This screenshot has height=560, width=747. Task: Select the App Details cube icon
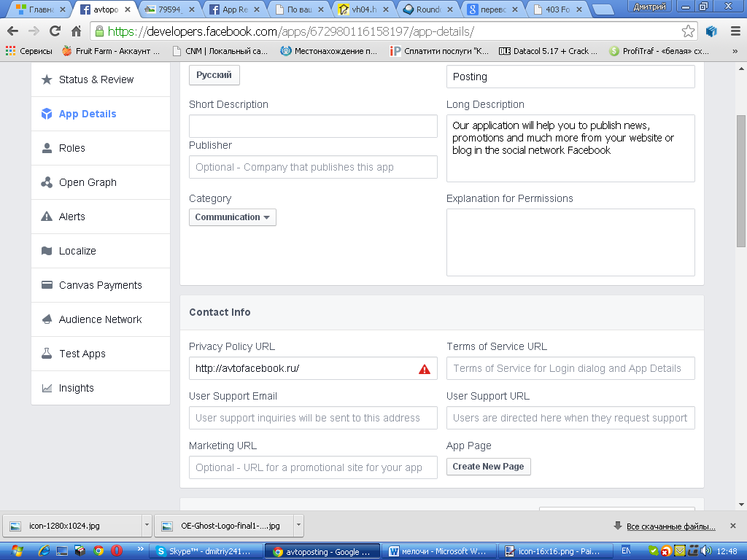[47, 114]
